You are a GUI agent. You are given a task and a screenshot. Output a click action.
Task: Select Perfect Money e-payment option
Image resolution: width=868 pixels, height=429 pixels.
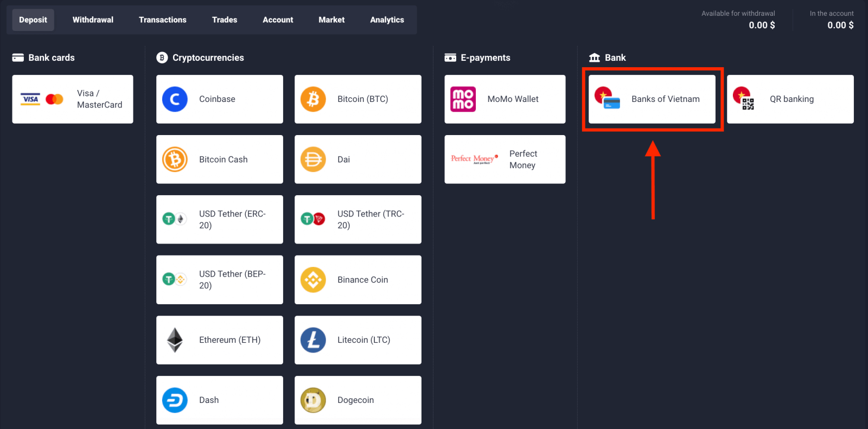coord(505,159)
